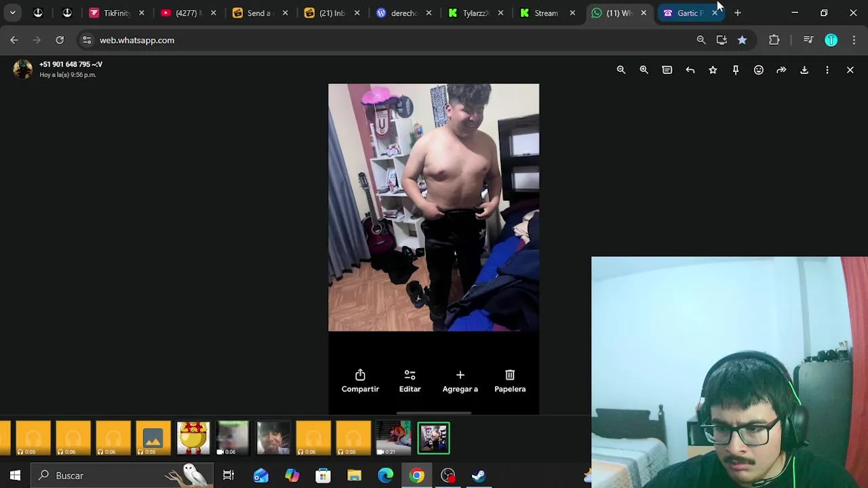React with emoji to the photo

[759, 70]
